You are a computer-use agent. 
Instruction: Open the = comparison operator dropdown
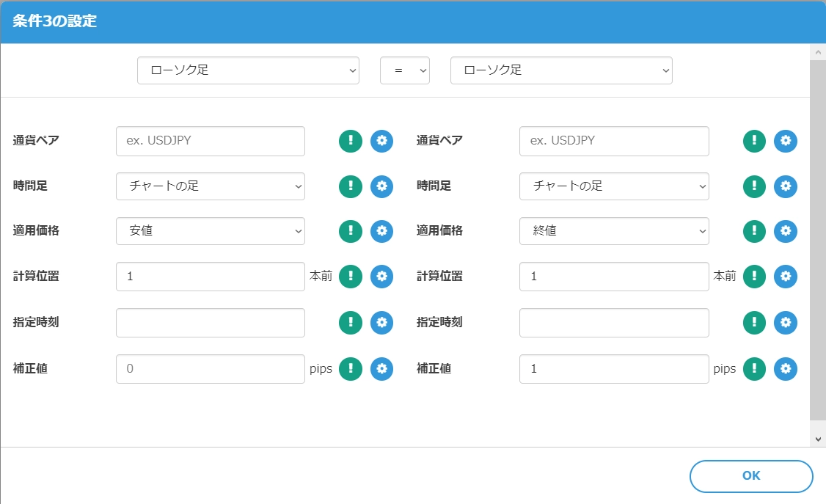[404, 70]
